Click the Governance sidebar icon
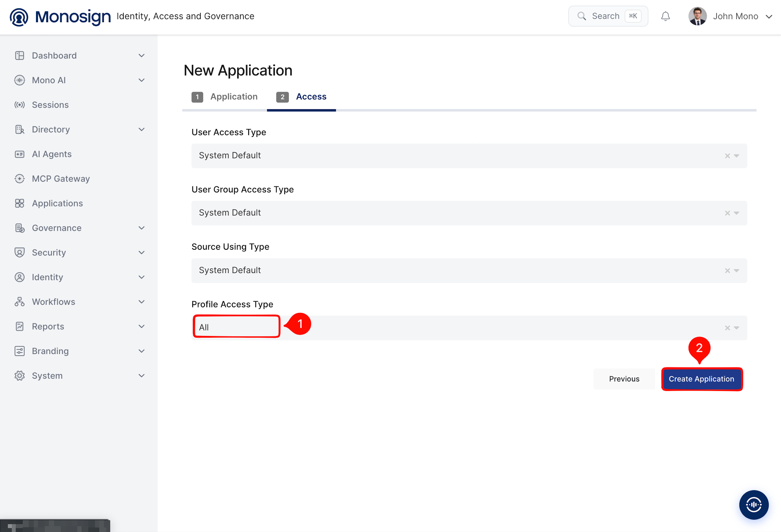The image size is (781, 532). 19,228
